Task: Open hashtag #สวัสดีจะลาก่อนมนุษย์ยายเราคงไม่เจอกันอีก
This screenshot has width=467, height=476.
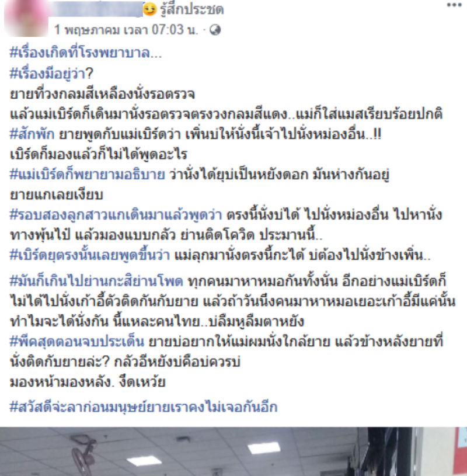Action: (144, 406)
